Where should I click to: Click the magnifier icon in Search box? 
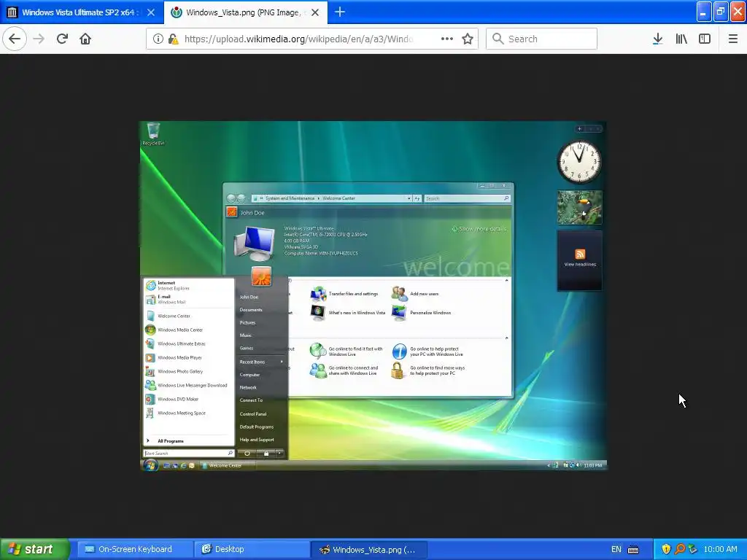[498, 39]
